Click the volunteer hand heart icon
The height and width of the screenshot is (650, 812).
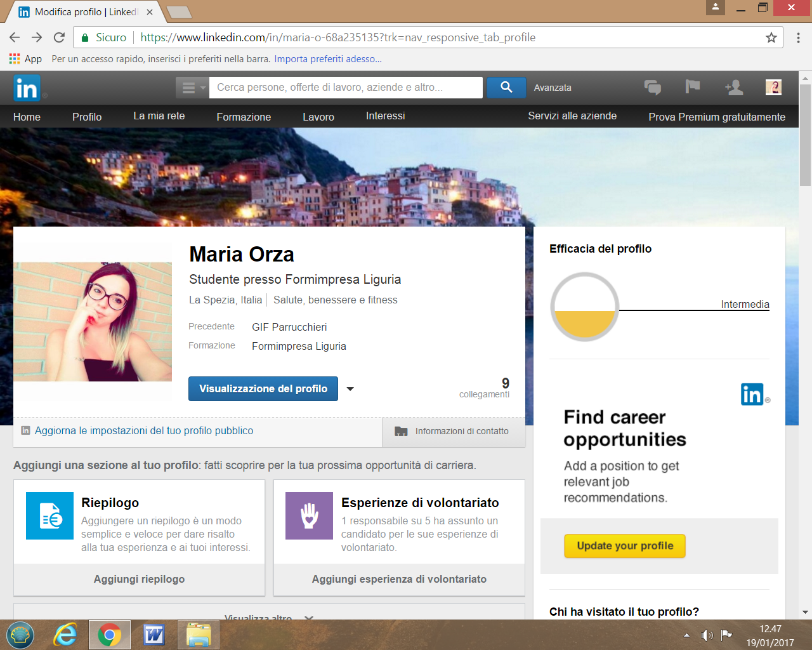coord(309,515)
